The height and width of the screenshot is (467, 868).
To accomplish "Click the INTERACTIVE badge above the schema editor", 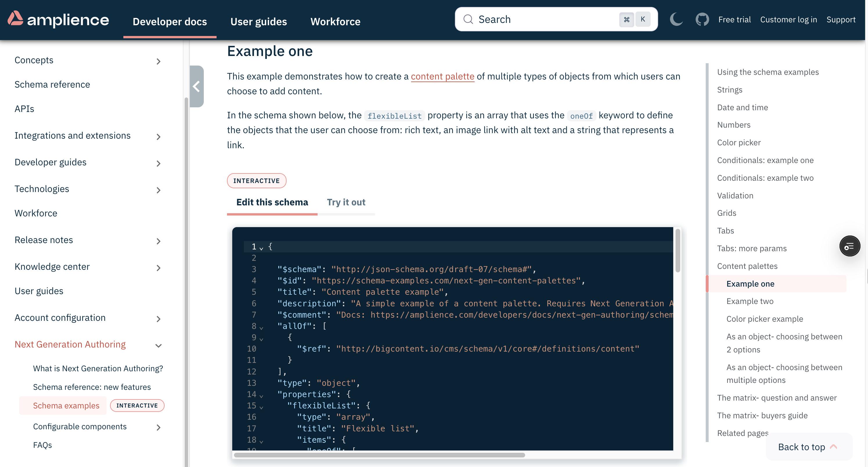I will tap(256, 180).
